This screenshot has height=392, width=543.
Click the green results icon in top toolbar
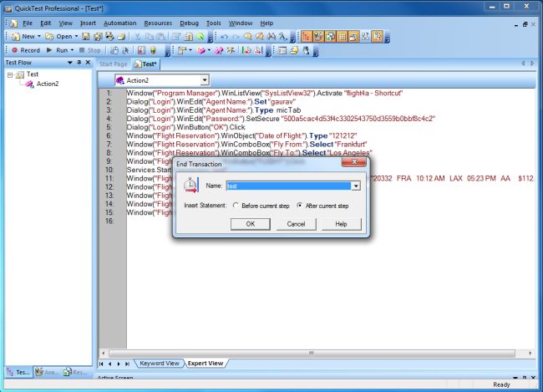pyautogui.click(x=200, y=37)
